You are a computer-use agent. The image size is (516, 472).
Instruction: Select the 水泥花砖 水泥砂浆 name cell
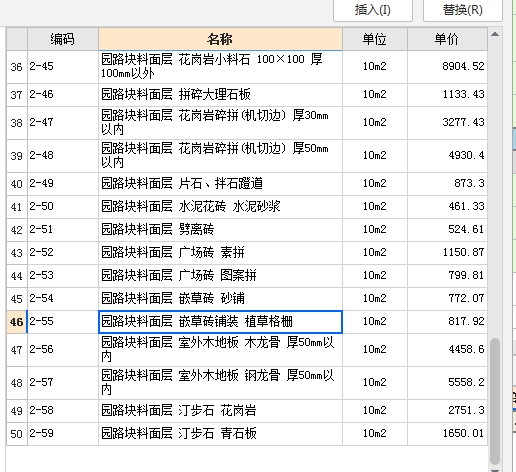220,207
